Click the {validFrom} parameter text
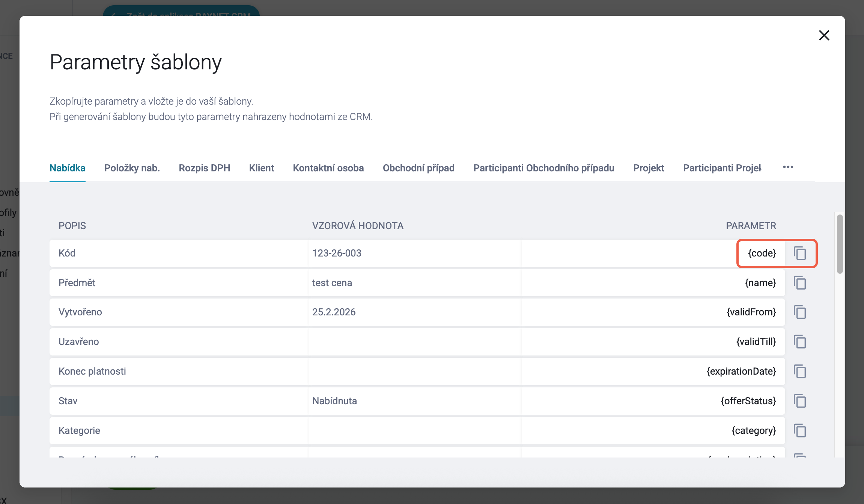The width and height of the screenshot is (864, 504). [751, 312]
